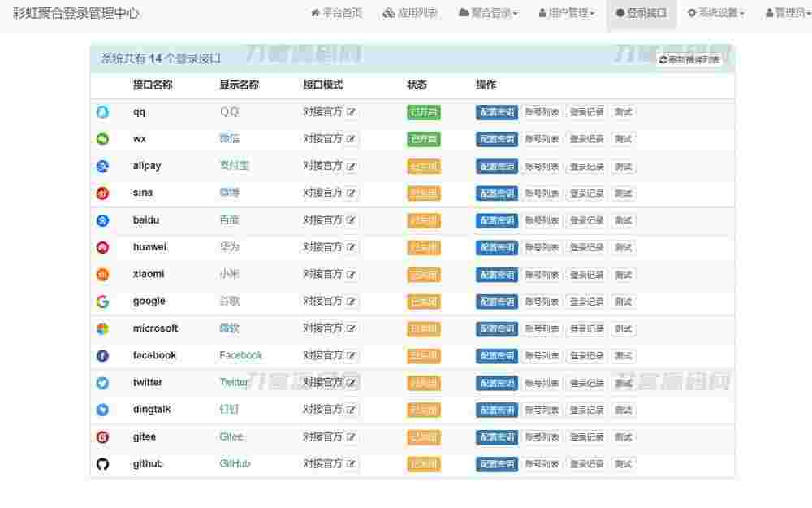
Task: Click the github logo icon
Action: [x=102, y=464]
